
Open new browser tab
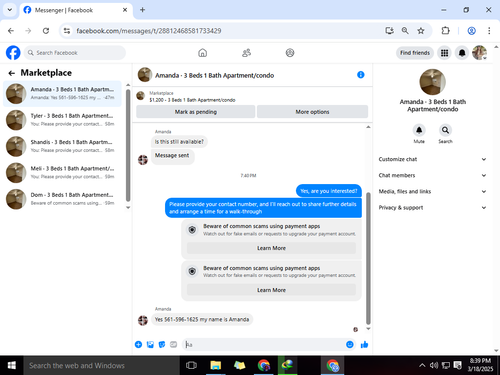coord(142,10)
